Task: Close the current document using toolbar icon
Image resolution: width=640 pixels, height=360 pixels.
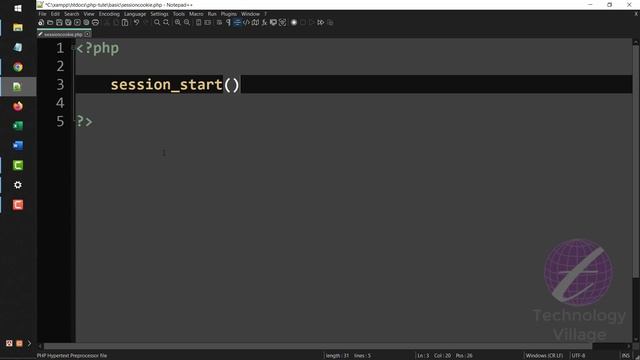Action: coord(77,22)
